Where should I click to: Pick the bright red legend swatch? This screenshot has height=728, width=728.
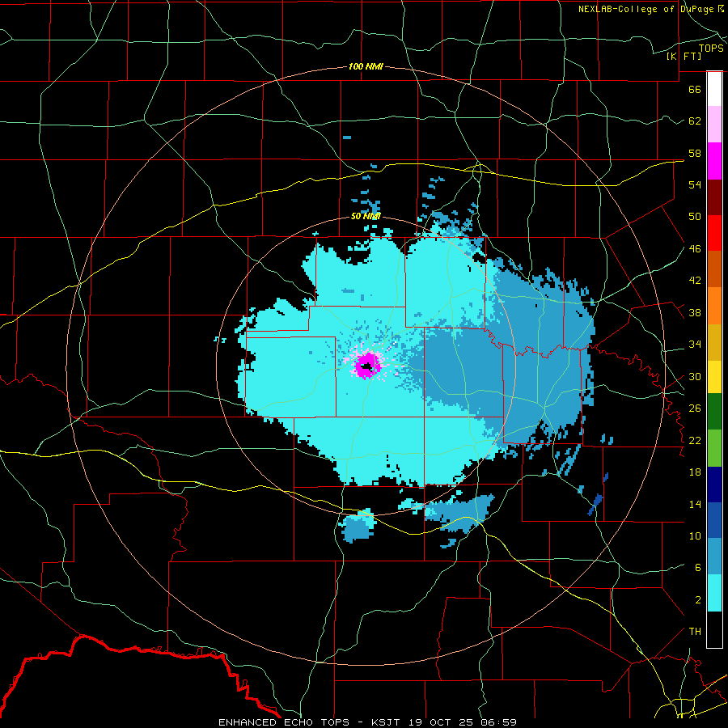pos(714,233)
